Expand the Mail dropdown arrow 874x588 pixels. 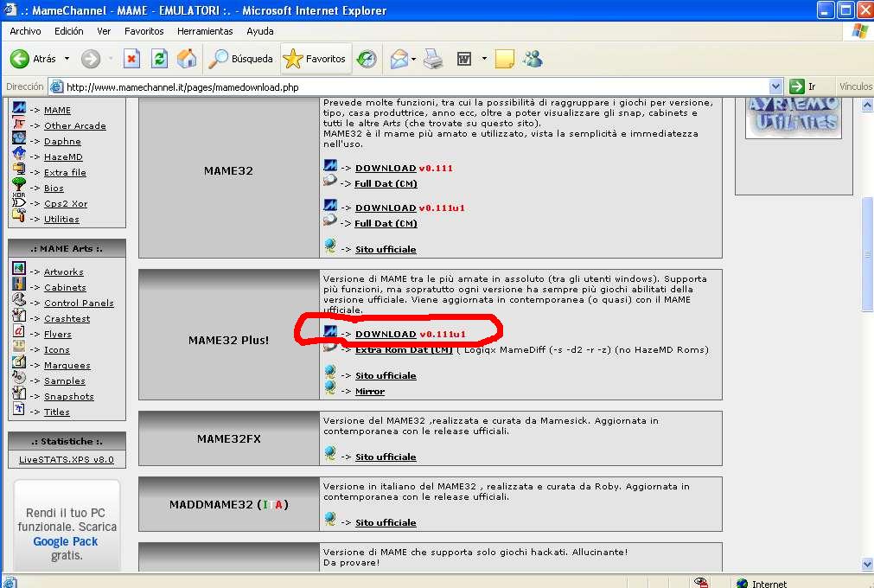pyautogui.click(x=413, y=59)
